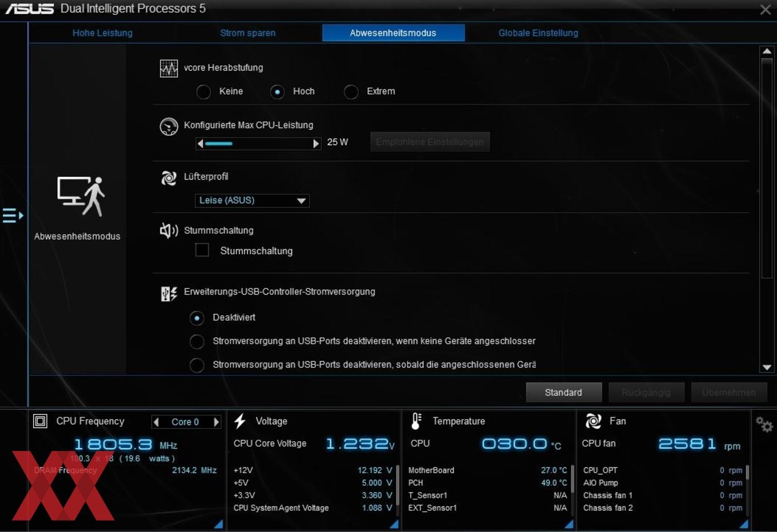Click the Voltage lightning bolt icon

pyautogui.click(x=240, y=421)
